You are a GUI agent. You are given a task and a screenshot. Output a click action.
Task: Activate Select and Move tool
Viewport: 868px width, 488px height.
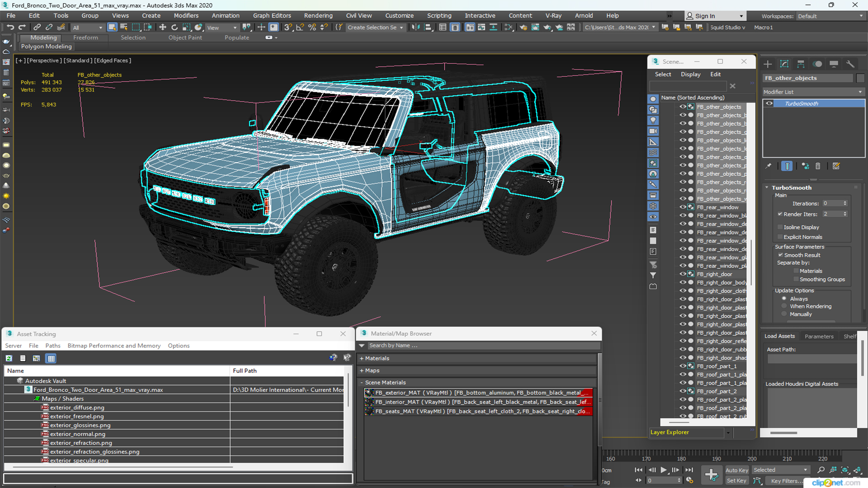(163, 27)
